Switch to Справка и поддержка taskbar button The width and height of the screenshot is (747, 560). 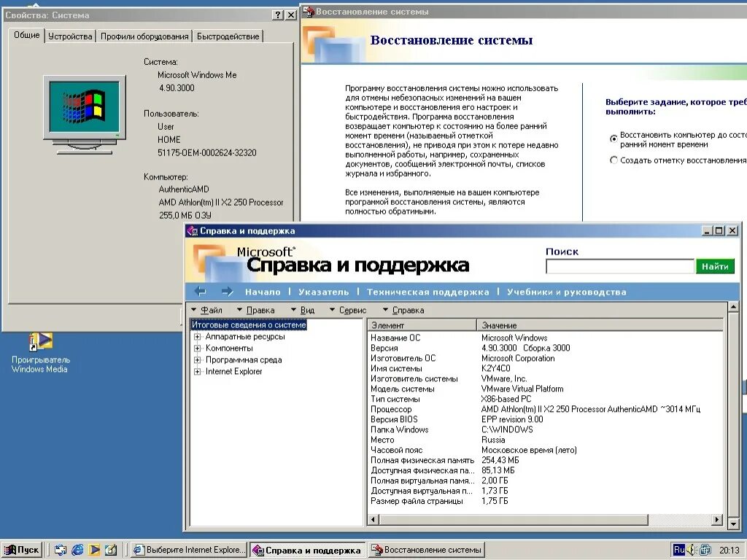[308, 550]
